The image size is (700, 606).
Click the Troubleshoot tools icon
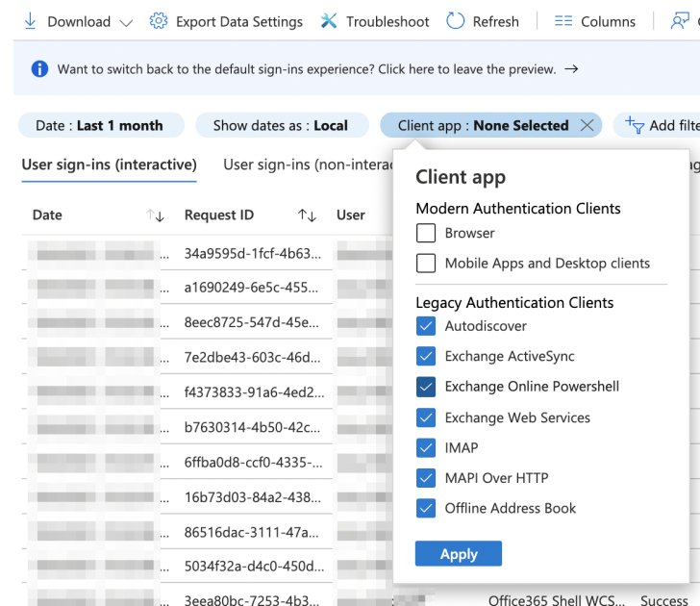click(x=329, y=21)
